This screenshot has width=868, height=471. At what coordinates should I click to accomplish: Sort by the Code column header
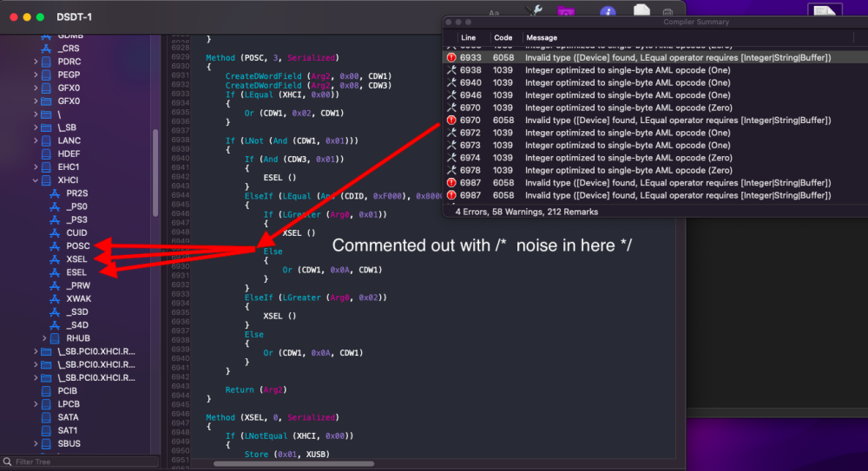[503, 37]
